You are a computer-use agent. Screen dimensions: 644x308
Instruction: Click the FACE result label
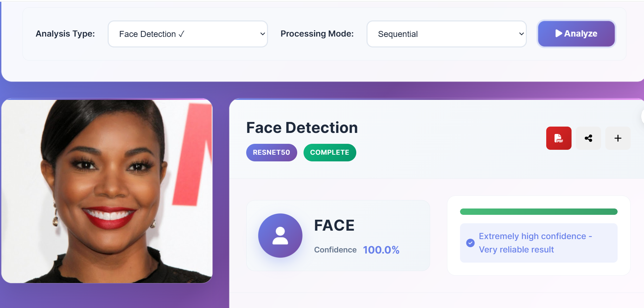334,225
